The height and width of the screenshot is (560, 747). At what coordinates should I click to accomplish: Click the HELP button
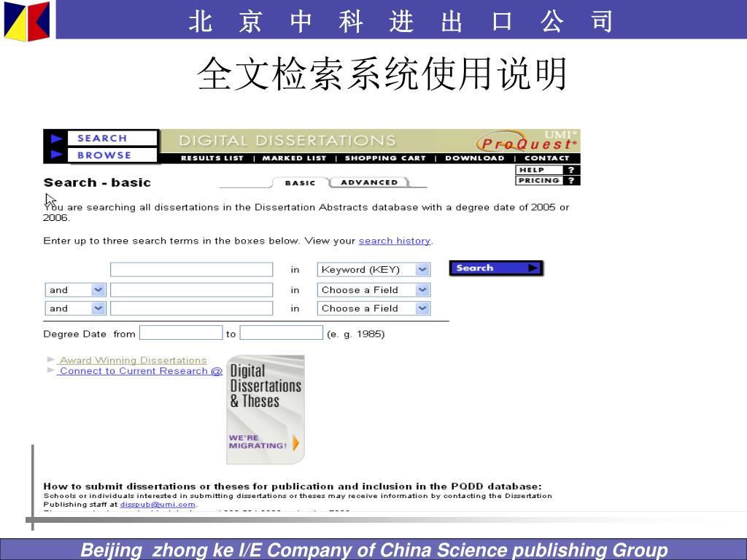pos(539,170)
